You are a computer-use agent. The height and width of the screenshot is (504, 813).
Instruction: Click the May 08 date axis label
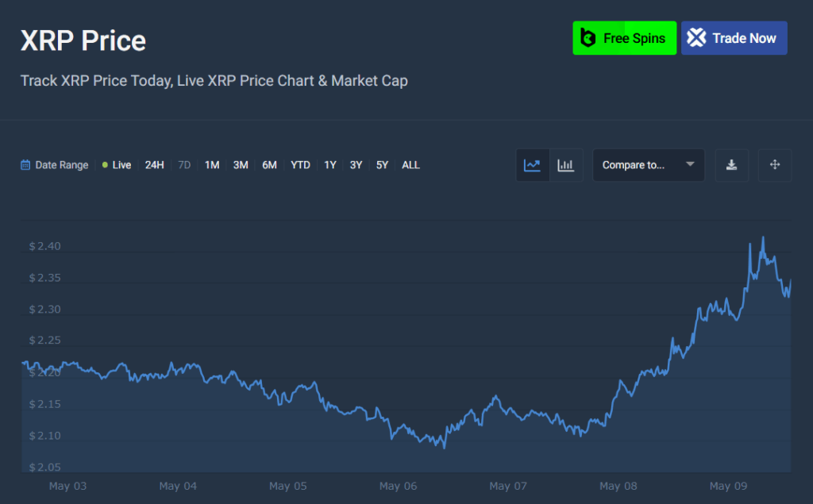pyautogui.click(x=618, y=486)
